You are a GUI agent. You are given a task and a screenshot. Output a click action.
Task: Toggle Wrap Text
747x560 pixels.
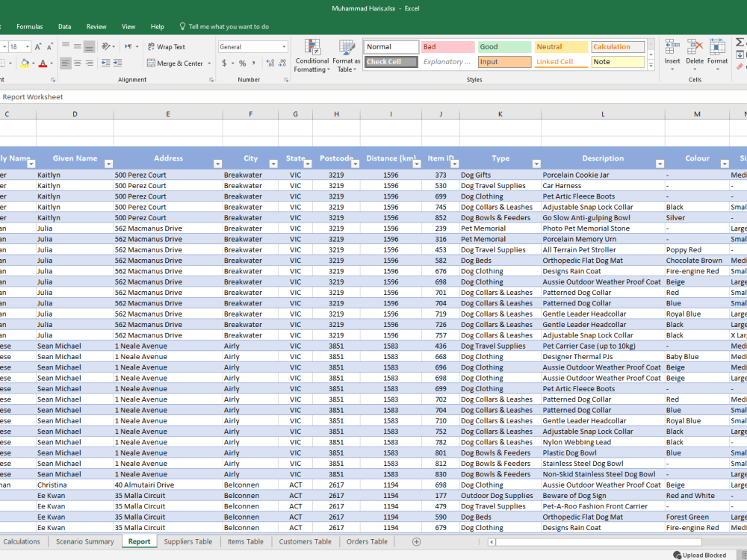tap(167, 46)
